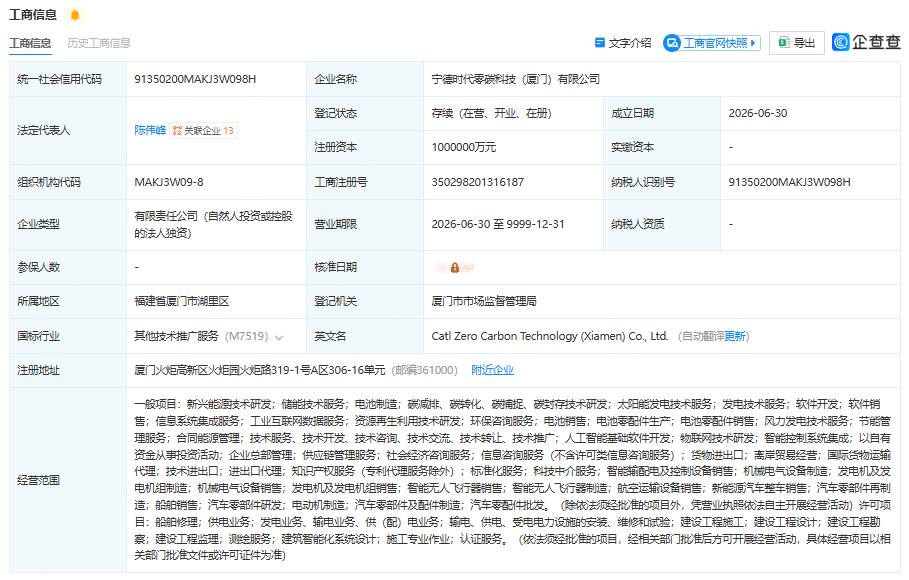Click the 经营范围 label cell

click(x=68, y=480)
